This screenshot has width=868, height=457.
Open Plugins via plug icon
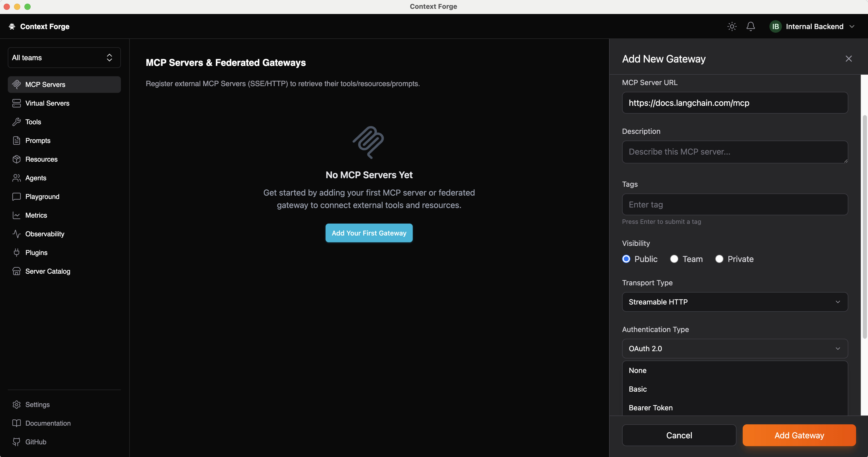16,253
